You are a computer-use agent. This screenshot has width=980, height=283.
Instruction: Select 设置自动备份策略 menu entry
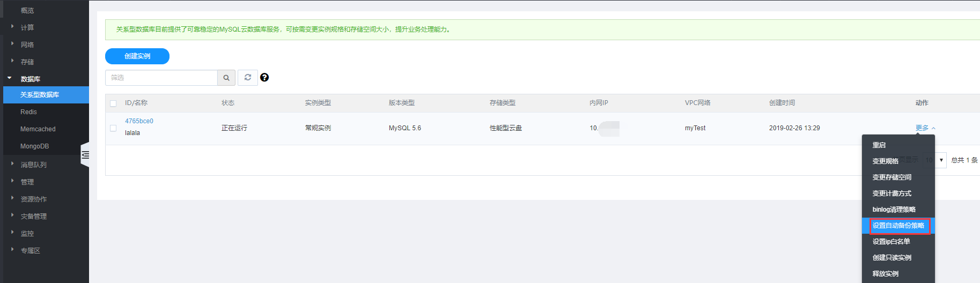[x=898, y=226]
